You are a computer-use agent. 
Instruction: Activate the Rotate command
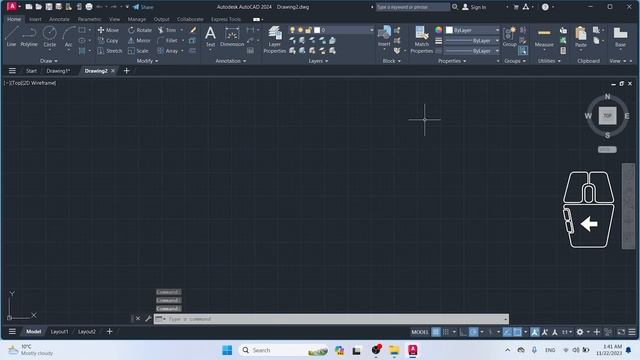(x=140, y=30)
